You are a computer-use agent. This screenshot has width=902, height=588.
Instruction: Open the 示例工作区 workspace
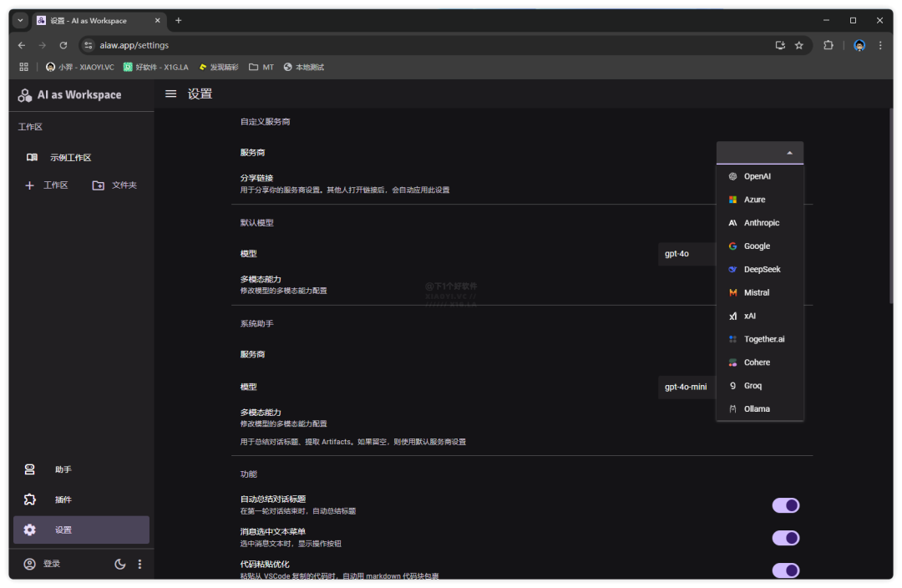70,158
